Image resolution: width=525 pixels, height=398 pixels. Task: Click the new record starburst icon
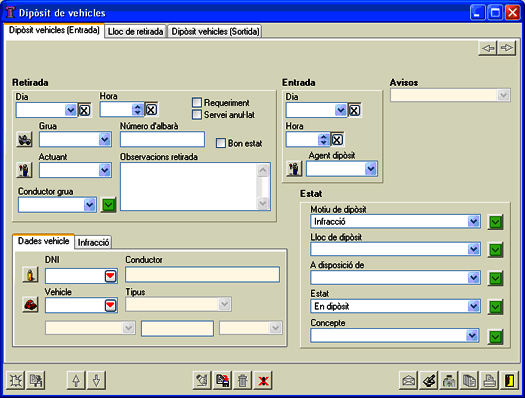[15, 380]
